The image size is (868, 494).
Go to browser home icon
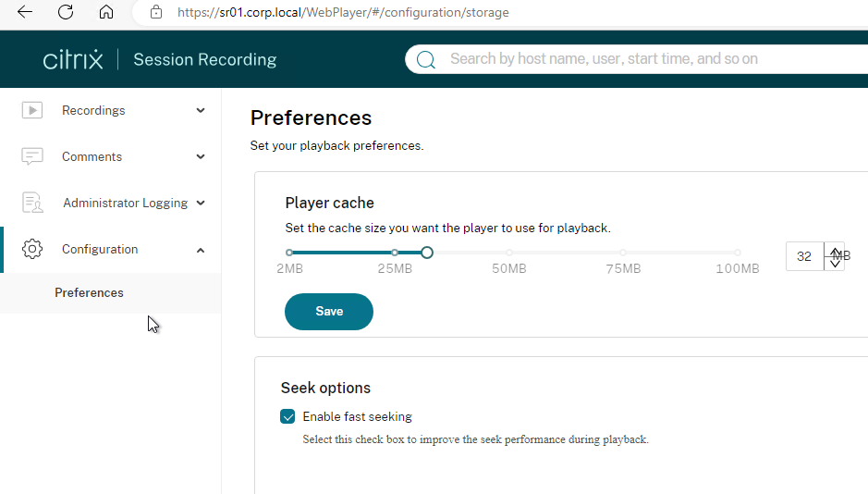tap(105, 12)
